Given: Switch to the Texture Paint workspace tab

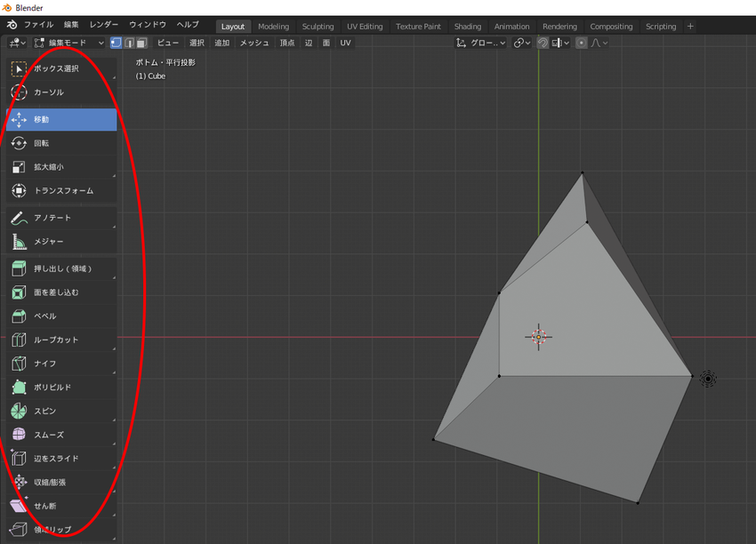Looking at the screenshot, I should point(418,27).
